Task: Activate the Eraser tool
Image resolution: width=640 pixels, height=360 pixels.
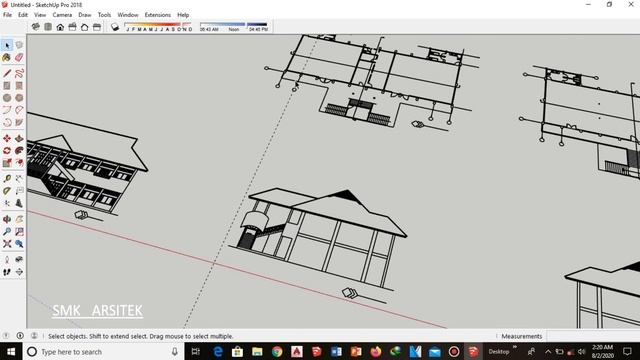Action: pos(19,58)
